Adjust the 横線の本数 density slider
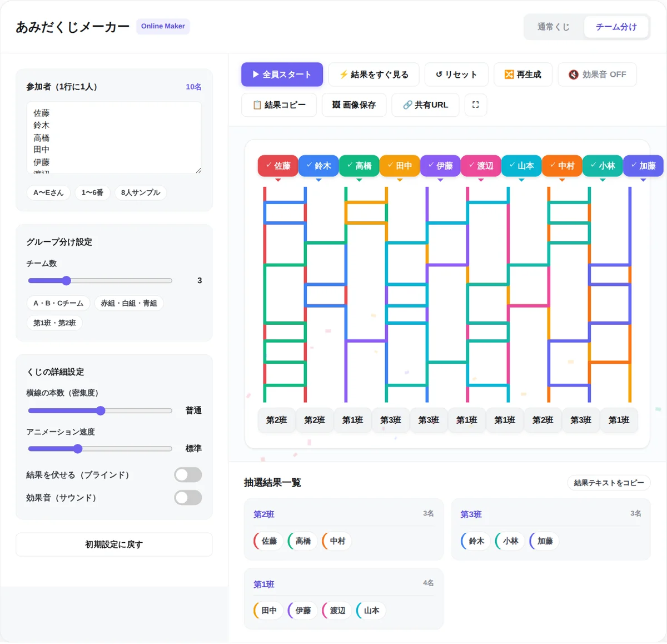Viewport: 667px width, 644px height. pyautogui.click(x=100, y=410)
